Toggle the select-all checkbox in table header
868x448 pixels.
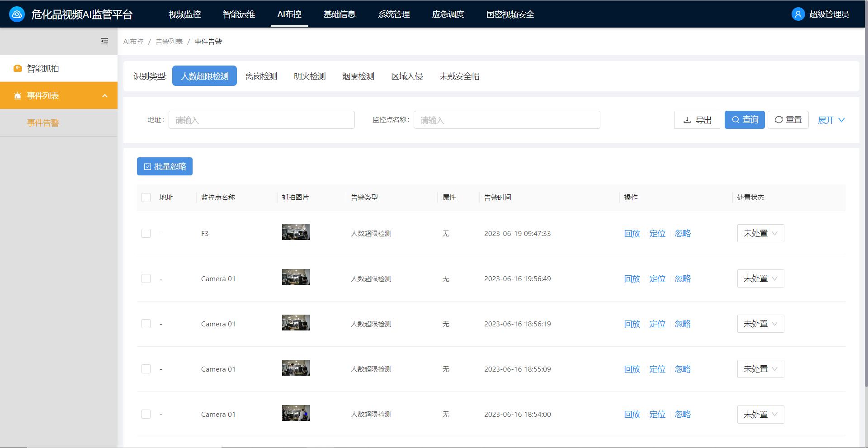click(x=146, y=198)
